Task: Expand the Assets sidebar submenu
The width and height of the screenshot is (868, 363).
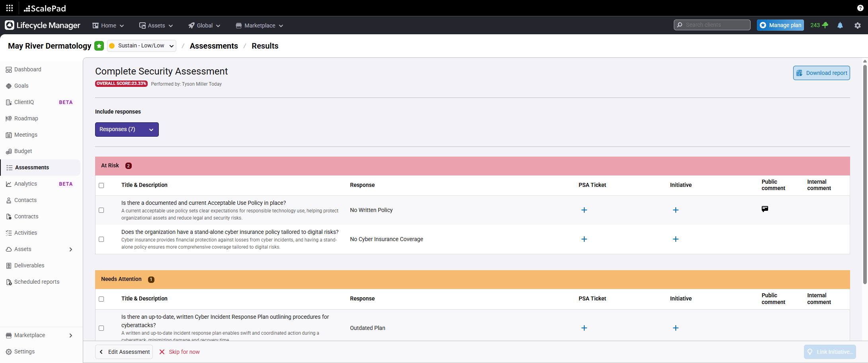Action: [40, 249]
